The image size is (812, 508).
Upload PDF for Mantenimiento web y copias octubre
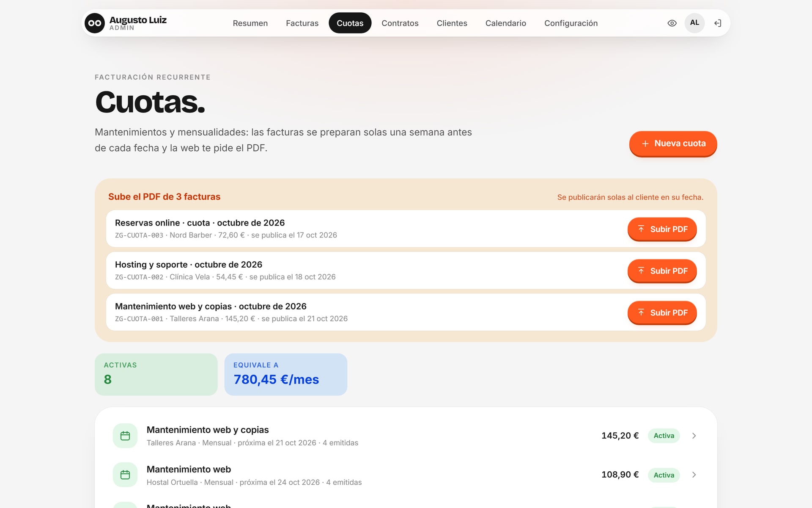[x=662, y=312]
